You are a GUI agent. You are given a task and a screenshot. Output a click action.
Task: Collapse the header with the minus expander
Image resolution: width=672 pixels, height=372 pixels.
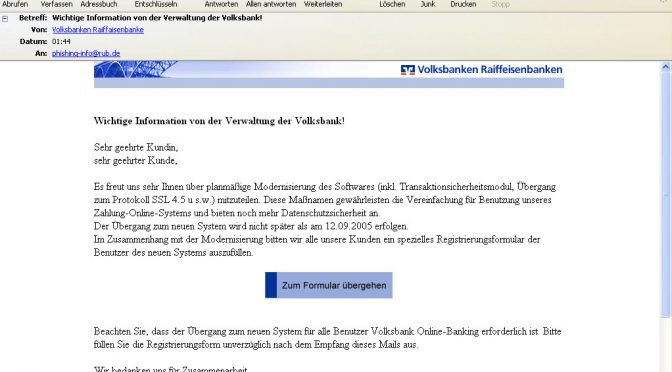click(x=5, y=18)
